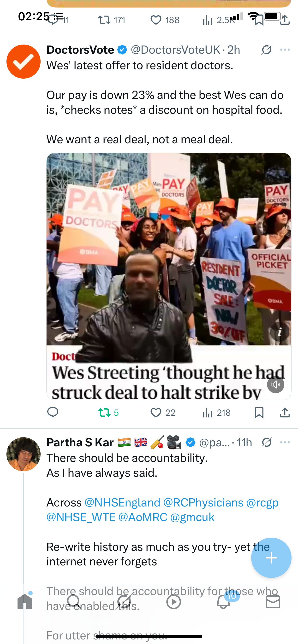
Task: Compose a new post with plus button
Action: pyautogui.click(x=271, y=558)
